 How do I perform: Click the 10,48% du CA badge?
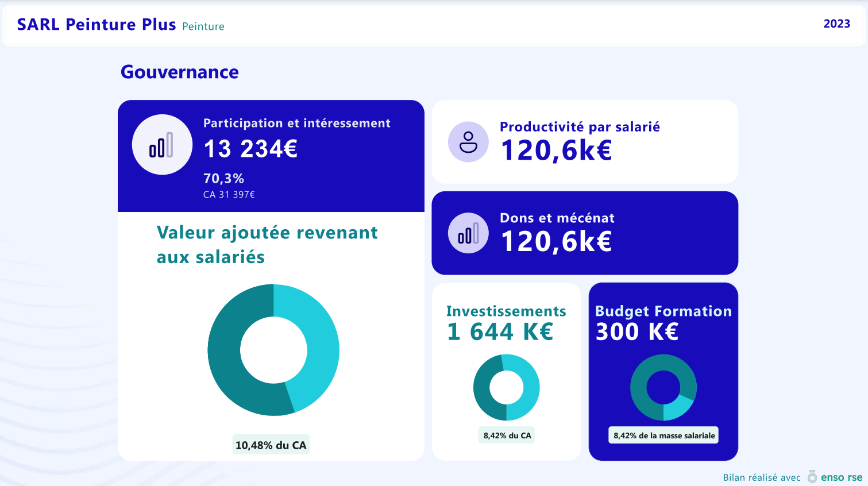[271, 445]
